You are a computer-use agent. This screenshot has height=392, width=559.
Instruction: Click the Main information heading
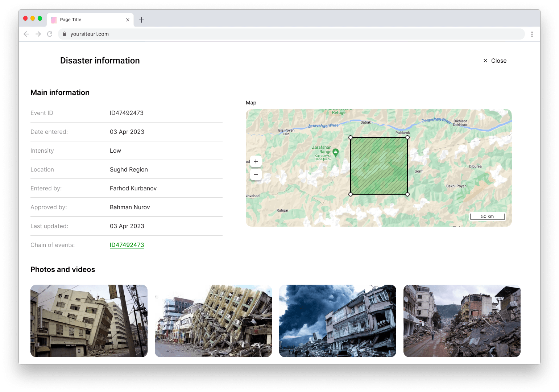coord(60,92)
